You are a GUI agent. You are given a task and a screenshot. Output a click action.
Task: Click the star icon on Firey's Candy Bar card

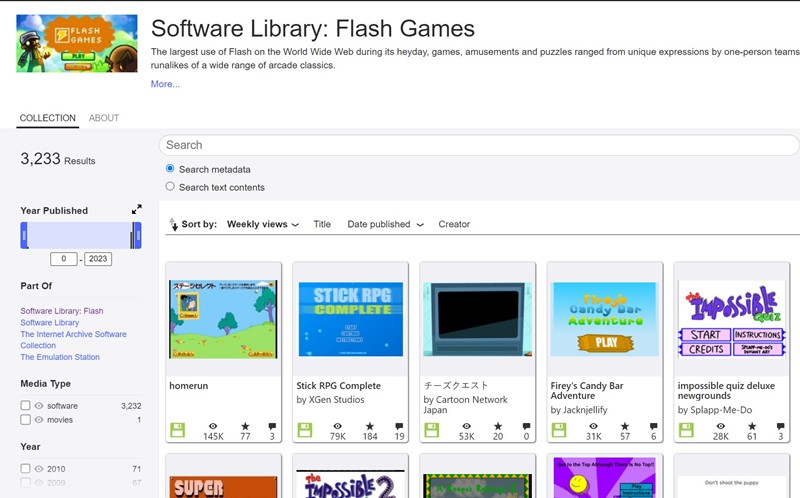click(625, 426)
